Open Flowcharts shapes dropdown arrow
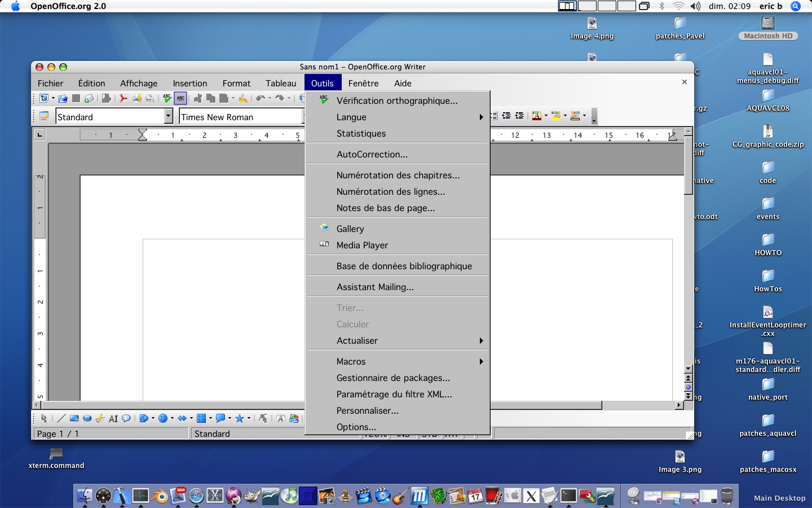812x508 pixels. pyautogui.click(x=210, y=418)
